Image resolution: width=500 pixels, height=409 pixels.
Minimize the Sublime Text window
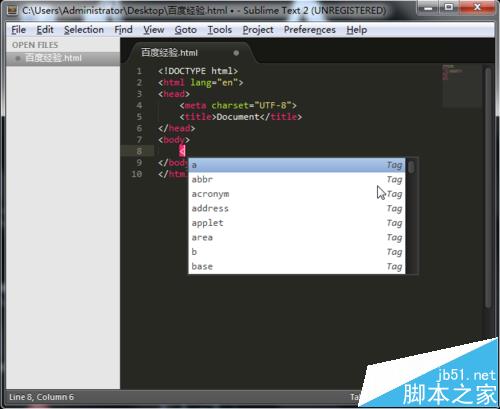(x=429, y=8)
